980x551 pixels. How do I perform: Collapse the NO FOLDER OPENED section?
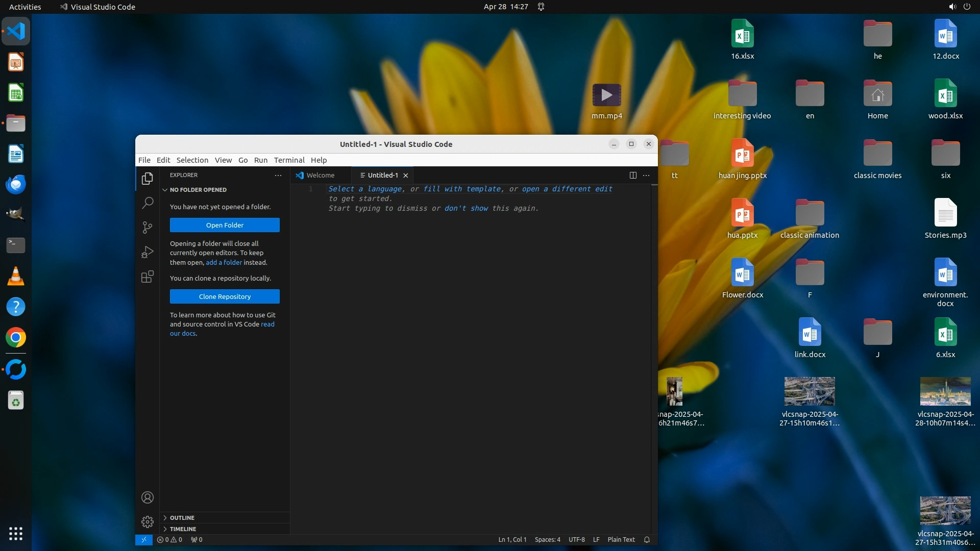pyautogui.click(x=198, y=190)
